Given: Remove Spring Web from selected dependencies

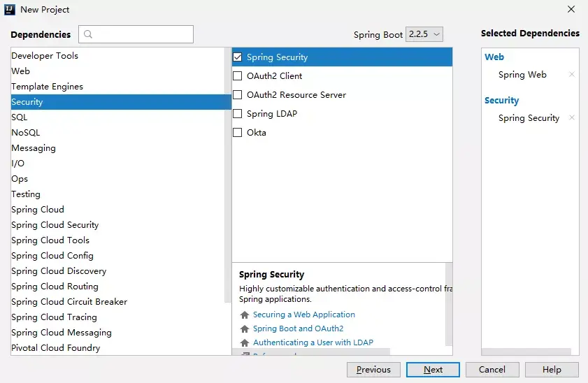Looking at the screenshot, I should (571, 74).
